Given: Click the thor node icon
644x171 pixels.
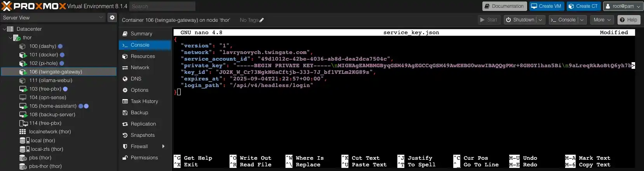Looking at the screenshot, I should point(17,38).
